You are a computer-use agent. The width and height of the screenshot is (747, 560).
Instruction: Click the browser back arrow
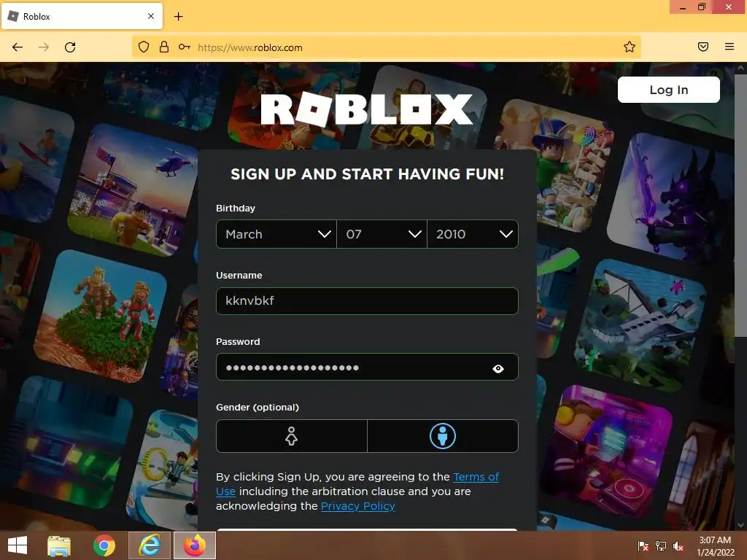pos(18,47)
